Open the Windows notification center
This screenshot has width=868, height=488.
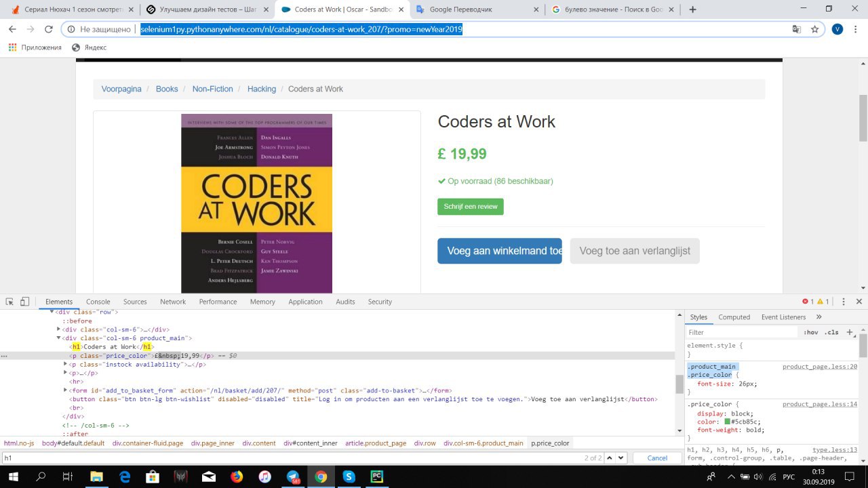pos(850,476)
